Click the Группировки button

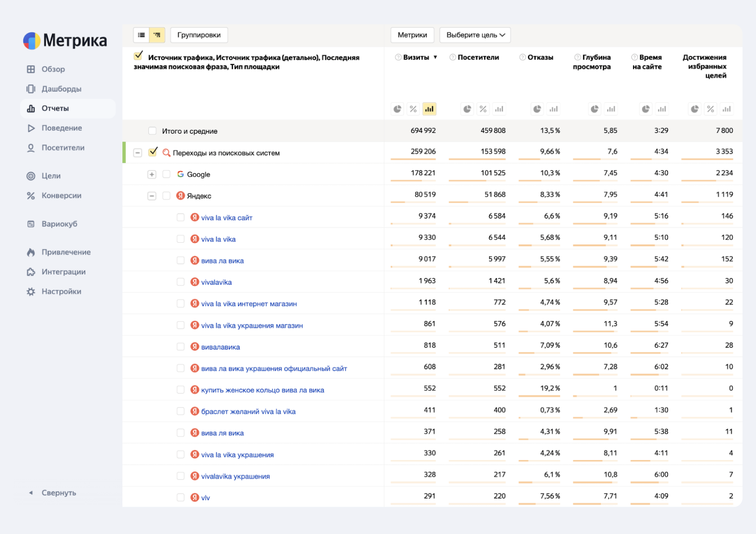[199, 35]
